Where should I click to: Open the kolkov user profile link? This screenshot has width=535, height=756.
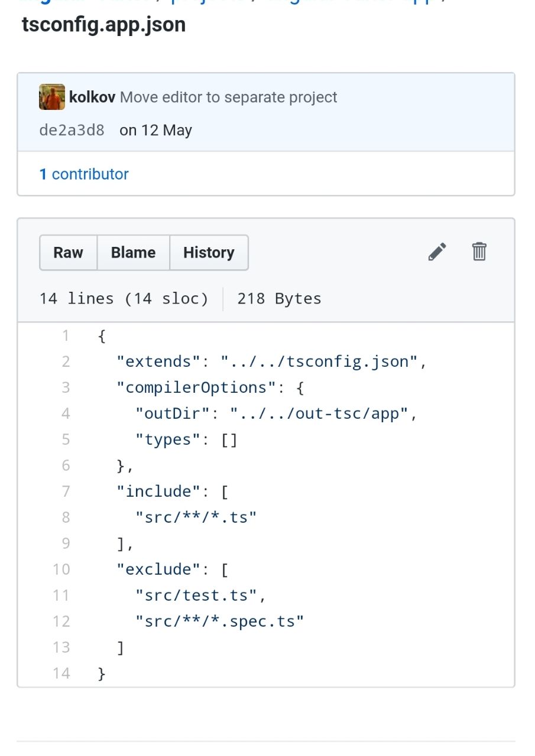pyautogui.click(x=92, y=97)
